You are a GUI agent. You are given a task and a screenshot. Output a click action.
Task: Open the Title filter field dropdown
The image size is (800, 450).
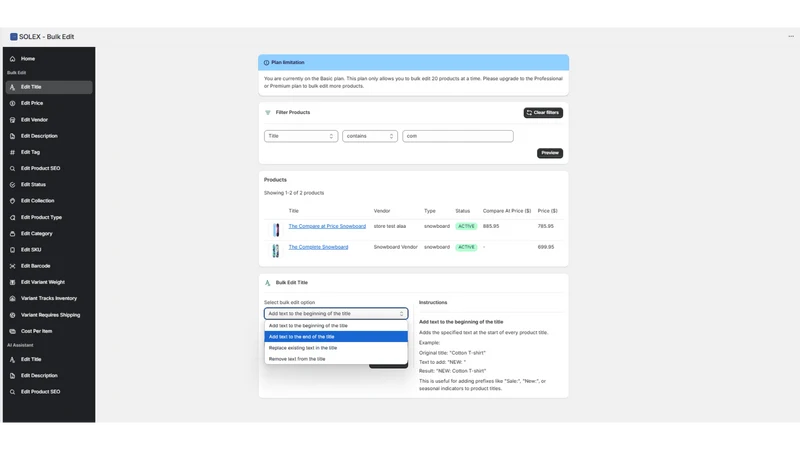(301, 136)
